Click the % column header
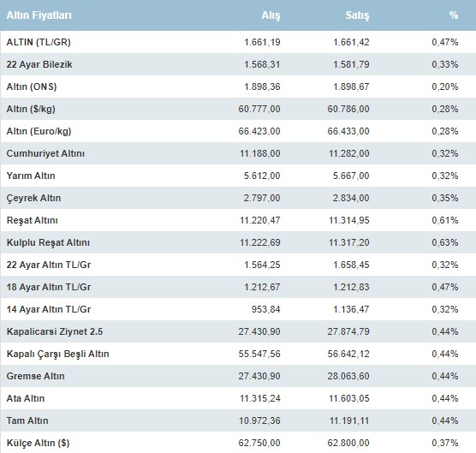Image resolution: width=476 pixels, height=453 pixels. click(454, 15)
